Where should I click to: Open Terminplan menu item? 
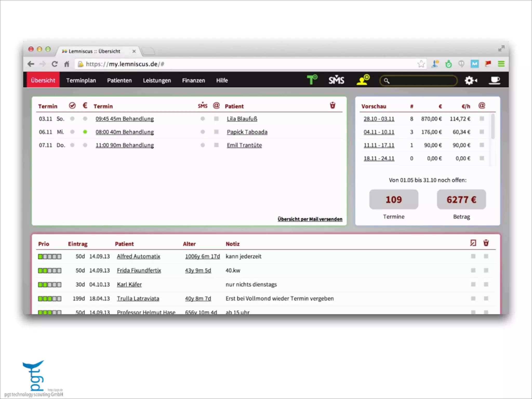coord(81,81)
